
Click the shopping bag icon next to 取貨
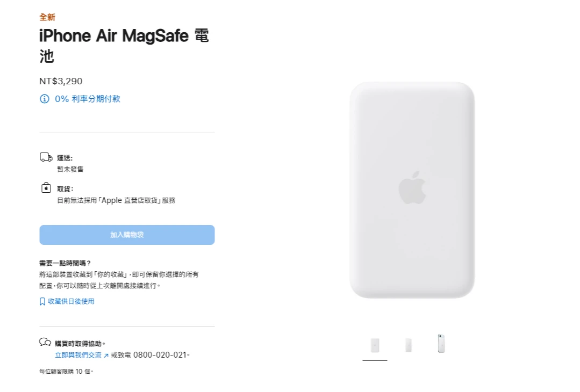pos(46,188)
